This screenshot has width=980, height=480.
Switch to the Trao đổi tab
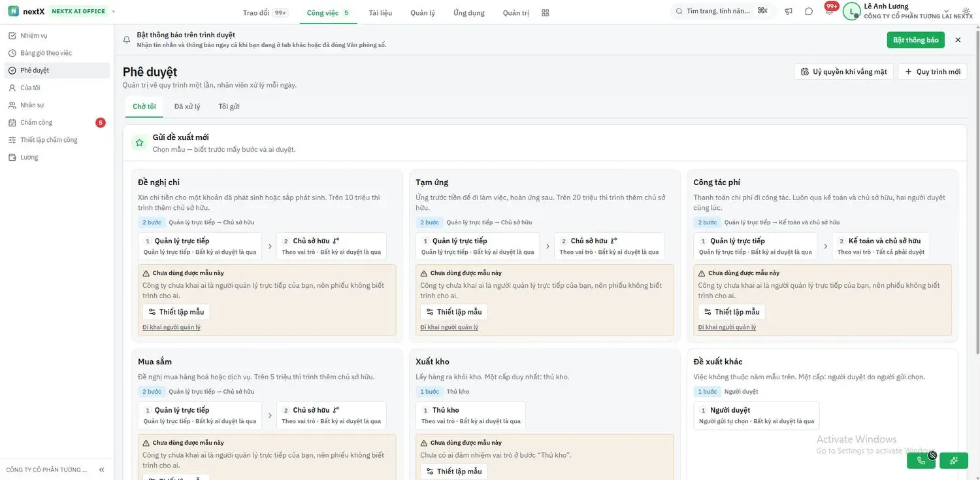264,12
